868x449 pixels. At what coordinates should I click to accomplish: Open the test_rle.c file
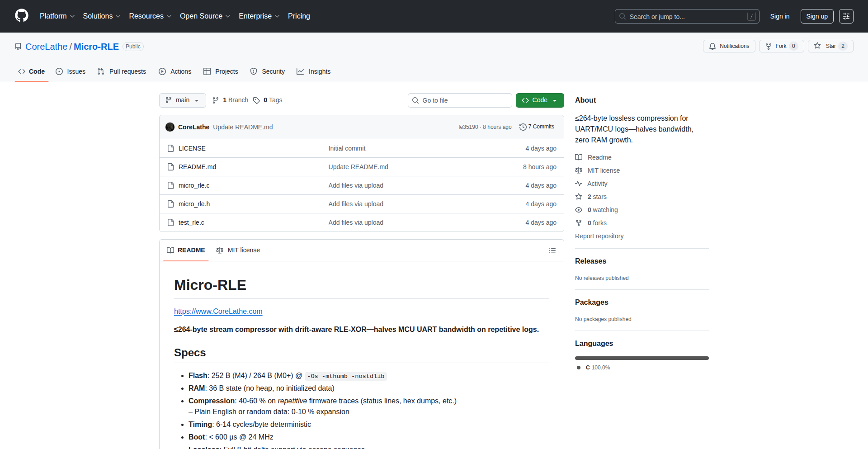point(191,222)
